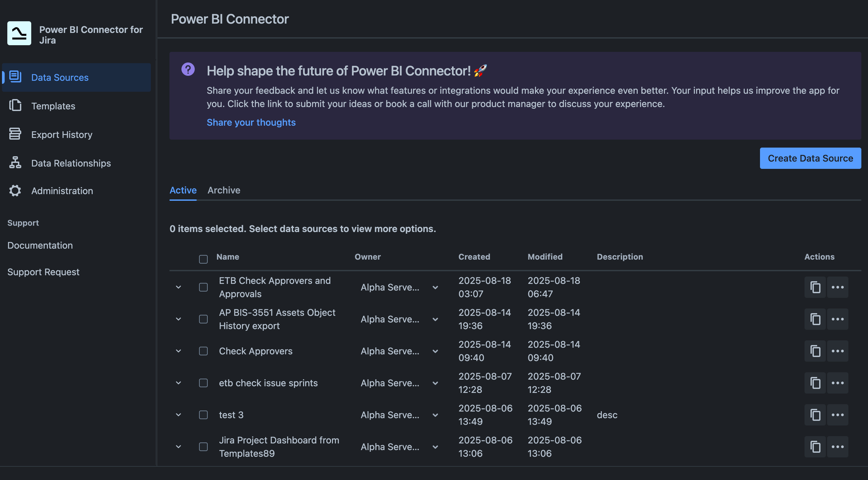This screenshot has height=480, width=868.
Task: Open the Data Sources section in sidebar
Action: [59, 77]
